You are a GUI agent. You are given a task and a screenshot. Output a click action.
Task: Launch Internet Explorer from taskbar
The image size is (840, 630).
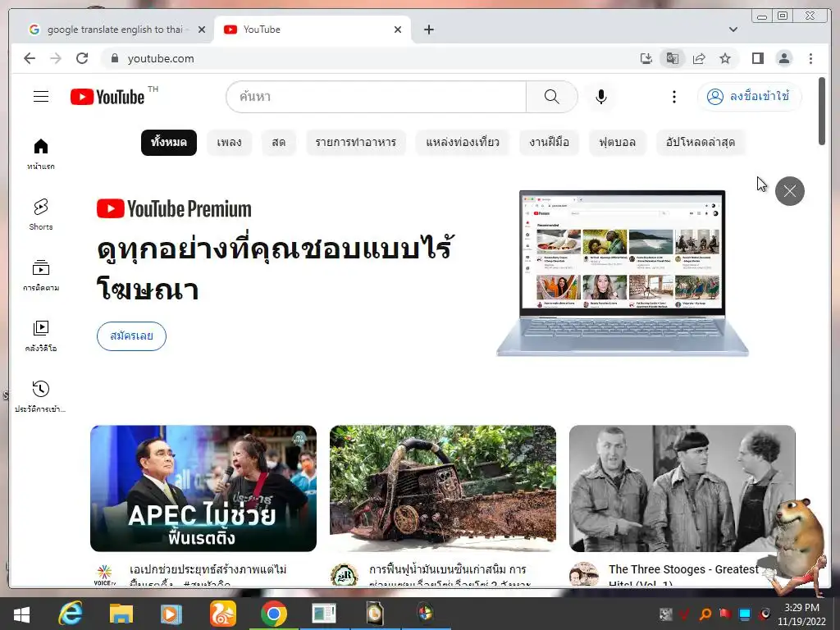(71, 614)
